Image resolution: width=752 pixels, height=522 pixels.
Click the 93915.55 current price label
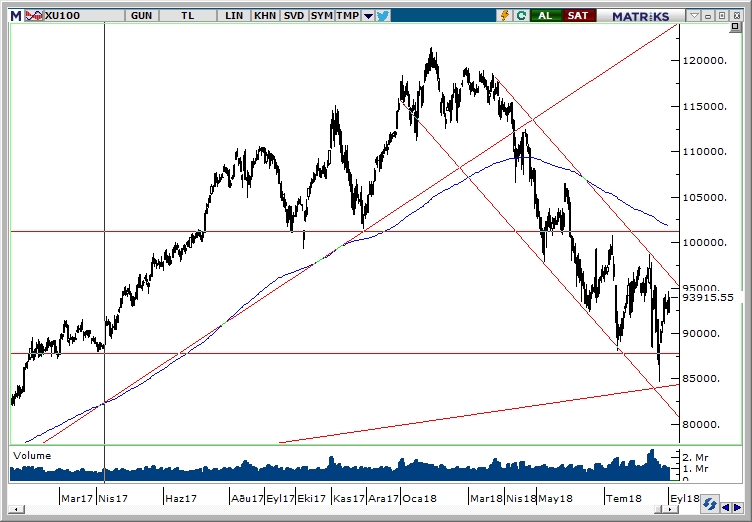[x=708, y=297]
